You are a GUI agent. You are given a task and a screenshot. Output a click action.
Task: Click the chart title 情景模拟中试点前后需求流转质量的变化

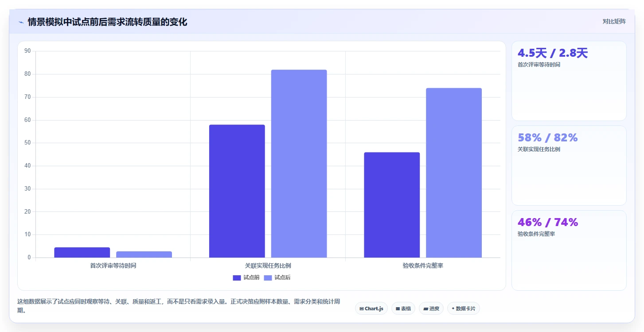click(x=107, y=22)
